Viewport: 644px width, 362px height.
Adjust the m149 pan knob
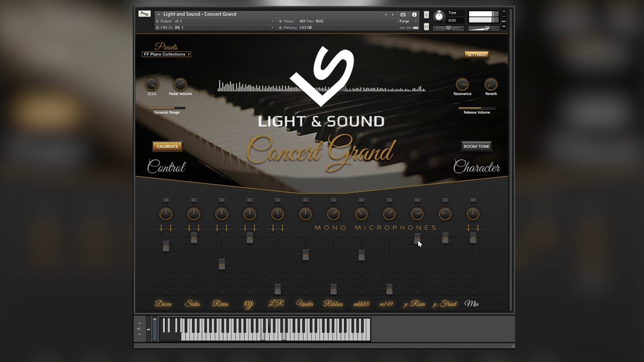pos(389,214)
